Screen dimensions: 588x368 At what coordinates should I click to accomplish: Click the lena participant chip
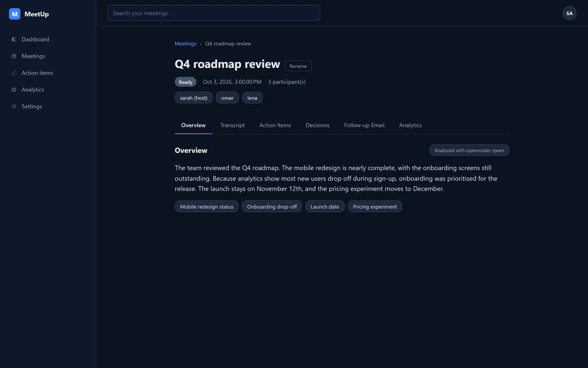pos(252,98)
